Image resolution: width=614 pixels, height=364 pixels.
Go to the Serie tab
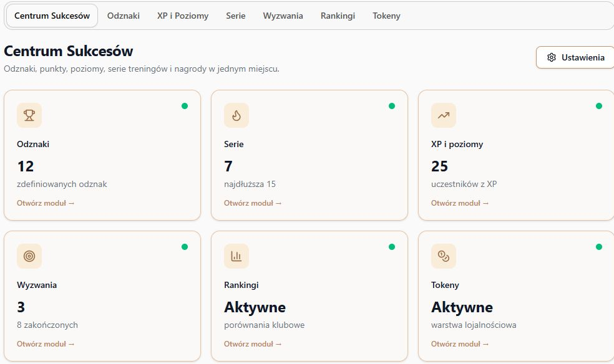click(x=236, y=16)
